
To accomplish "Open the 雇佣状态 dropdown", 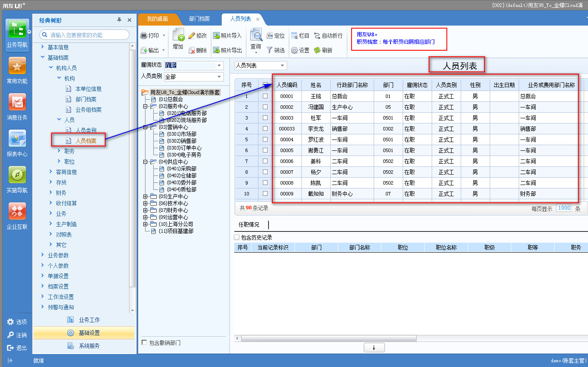I will tap(219, 66).
